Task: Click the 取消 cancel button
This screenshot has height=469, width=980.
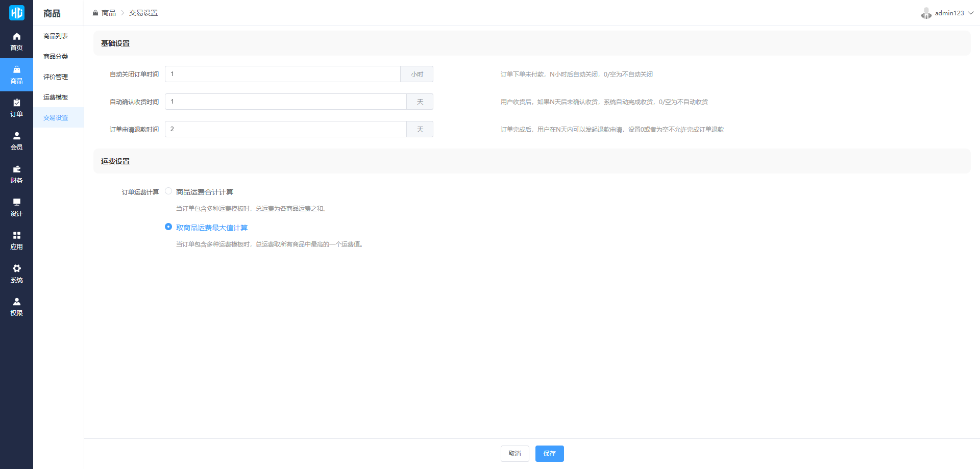Action: point(514,454)
